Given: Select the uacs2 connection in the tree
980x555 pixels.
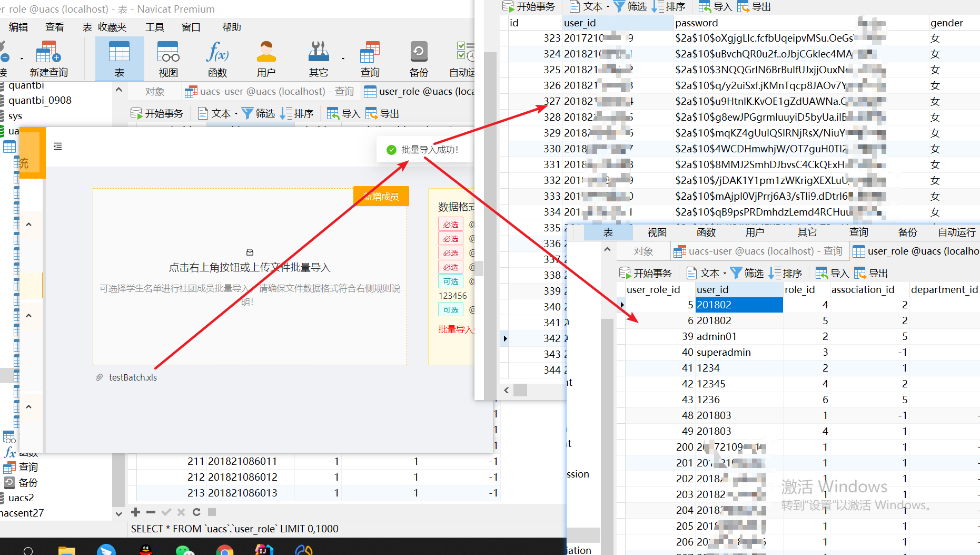Looking at the screenshot, I should (21, 498).
